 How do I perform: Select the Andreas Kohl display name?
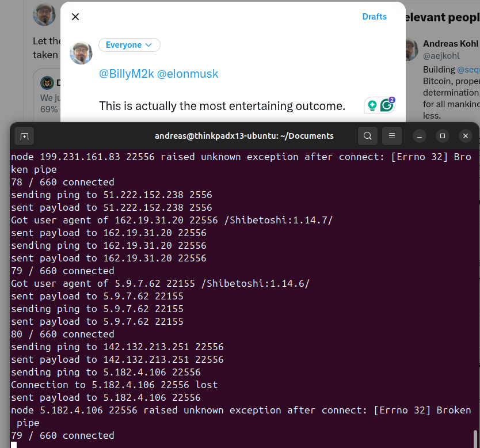click(449, 43)
